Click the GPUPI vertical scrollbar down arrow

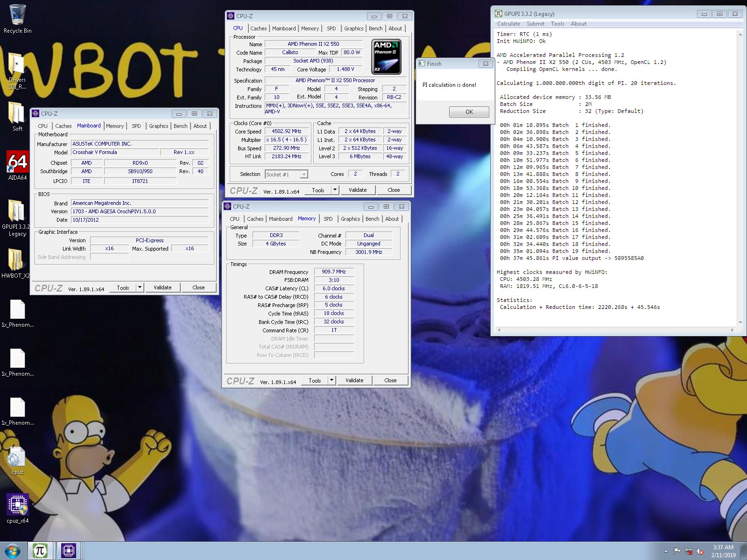click(x=740, y=322)
